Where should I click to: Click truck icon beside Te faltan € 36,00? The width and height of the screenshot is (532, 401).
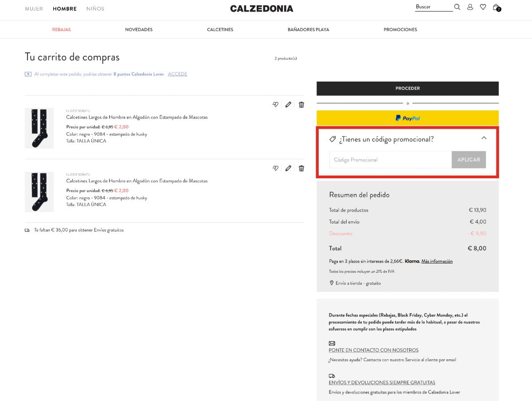point(27,230)
